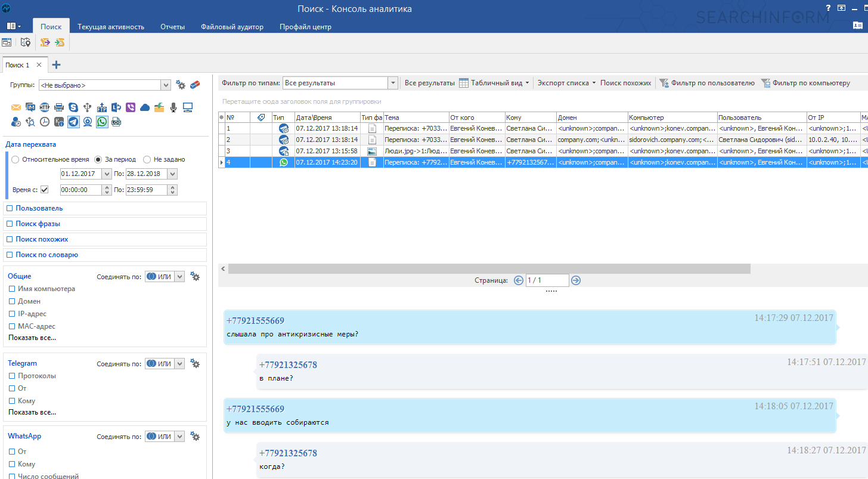
Task: Open the Экспорт списка dropdown menu
Action: click(566, 83)
